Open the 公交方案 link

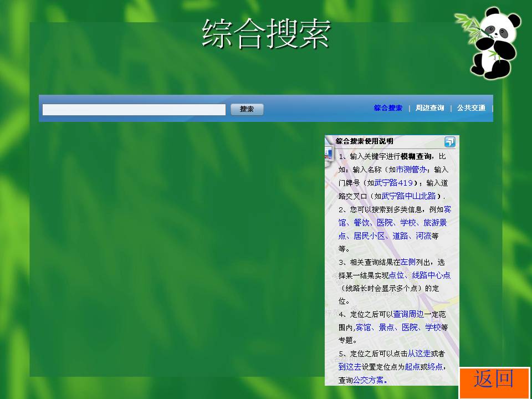click(369, 380)
